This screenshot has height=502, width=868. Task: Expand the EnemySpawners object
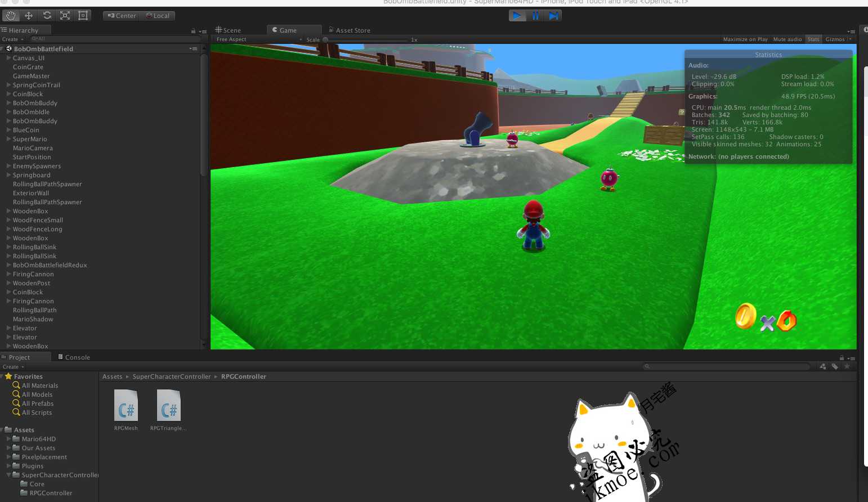pyautogui.click(x=8, y=166)
